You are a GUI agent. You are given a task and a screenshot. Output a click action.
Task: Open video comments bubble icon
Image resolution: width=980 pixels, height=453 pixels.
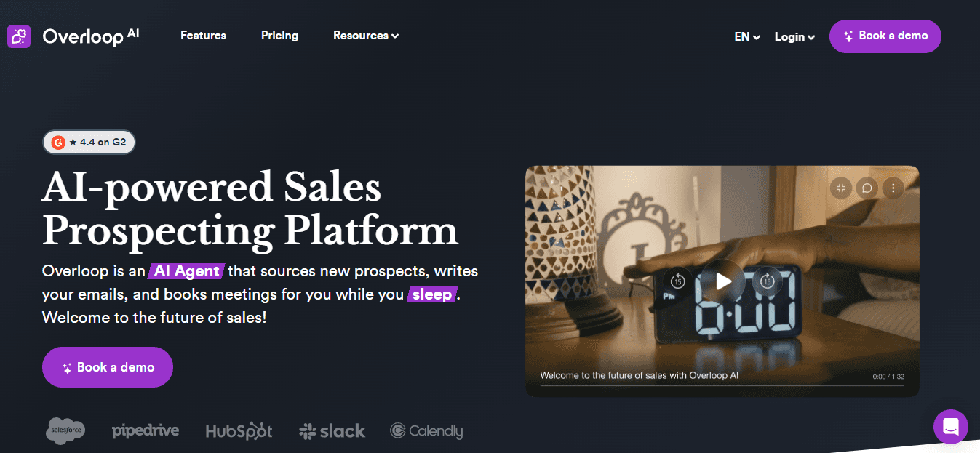(x=867, y=188)
